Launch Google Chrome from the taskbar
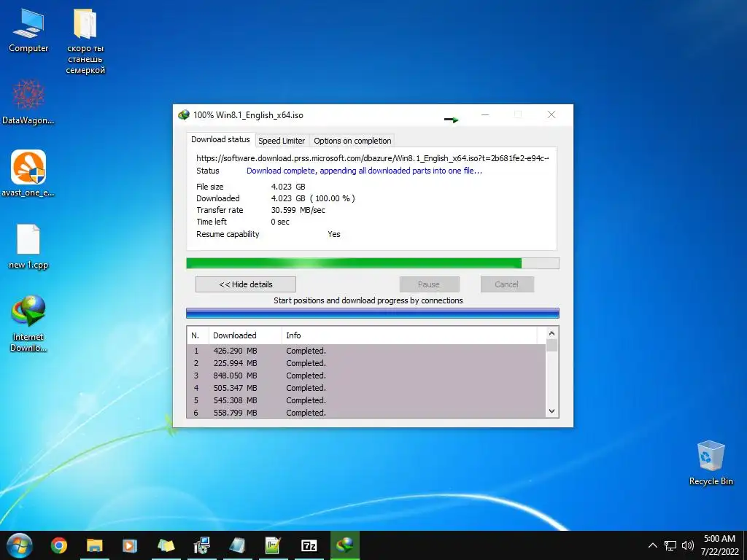Viewport: 747px width, 560px height. 59,545
